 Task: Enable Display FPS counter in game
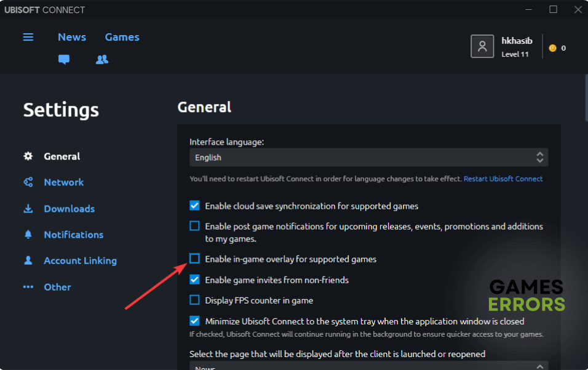[194, 300]
